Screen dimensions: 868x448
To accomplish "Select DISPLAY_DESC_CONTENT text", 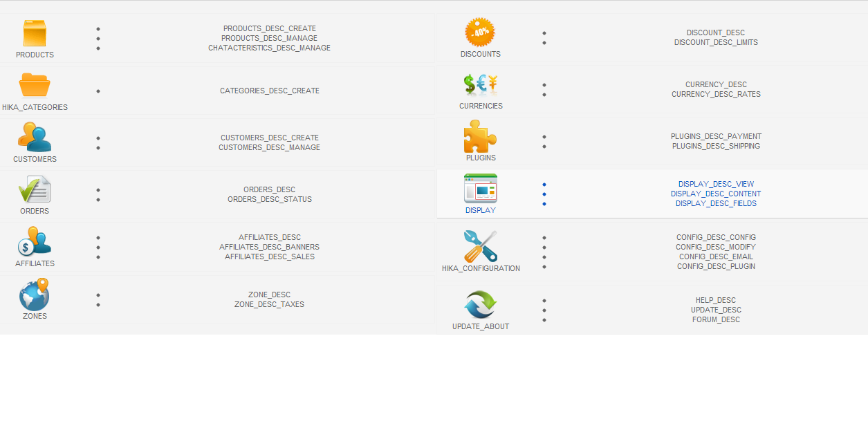I will [716, 194].
